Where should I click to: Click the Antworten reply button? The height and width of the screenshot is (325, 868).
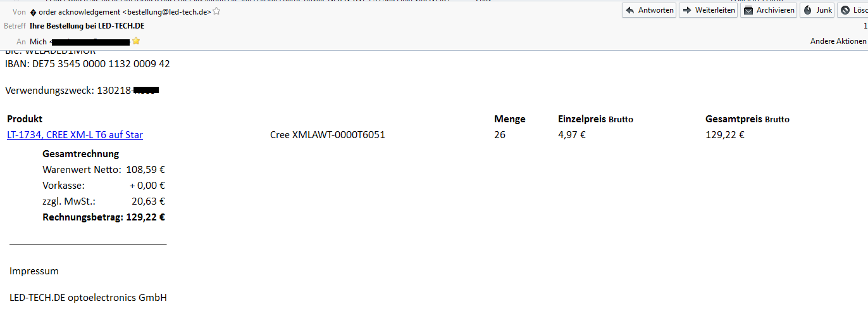(x=649, y=10)
